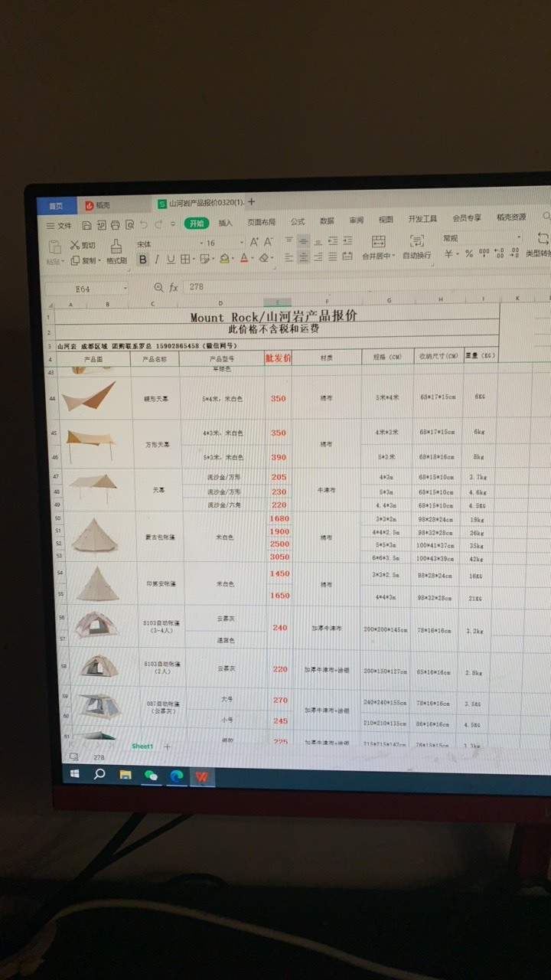Decrease font size with the small A icon
Image resolution: width=551 pixels, height=980 pixels.
point(268,242)
